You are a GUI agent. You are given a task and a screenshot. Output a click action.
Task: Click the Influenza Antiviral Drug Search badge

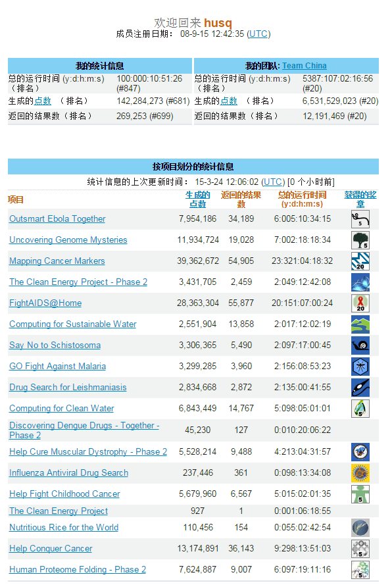click(x=360, y=472)
